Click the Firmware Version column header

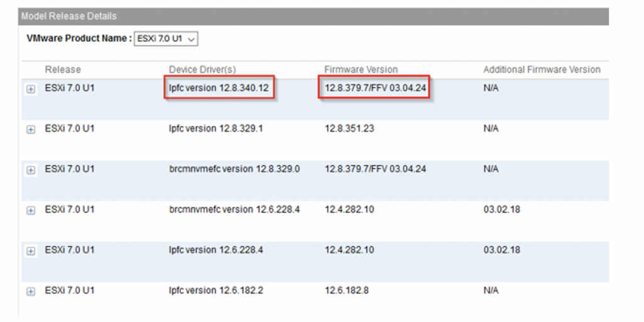[361, 69]
